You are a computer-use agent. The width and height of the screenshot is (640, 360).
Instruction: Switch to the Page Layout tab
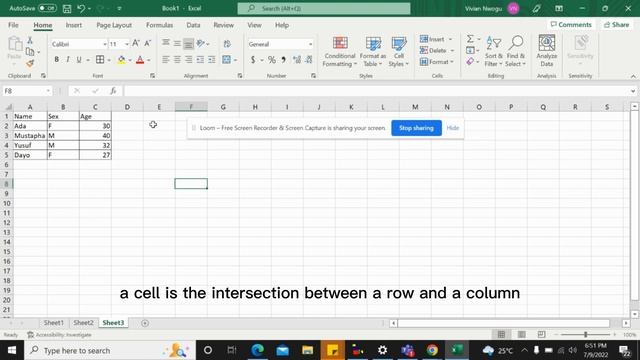tap(114, 25)
